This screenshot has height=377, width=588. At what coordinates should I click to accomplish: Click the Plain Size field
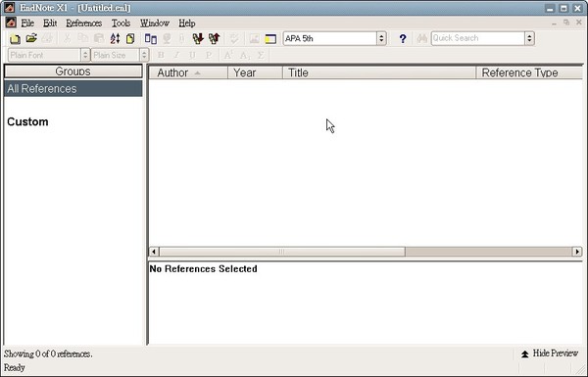point(116,55)
